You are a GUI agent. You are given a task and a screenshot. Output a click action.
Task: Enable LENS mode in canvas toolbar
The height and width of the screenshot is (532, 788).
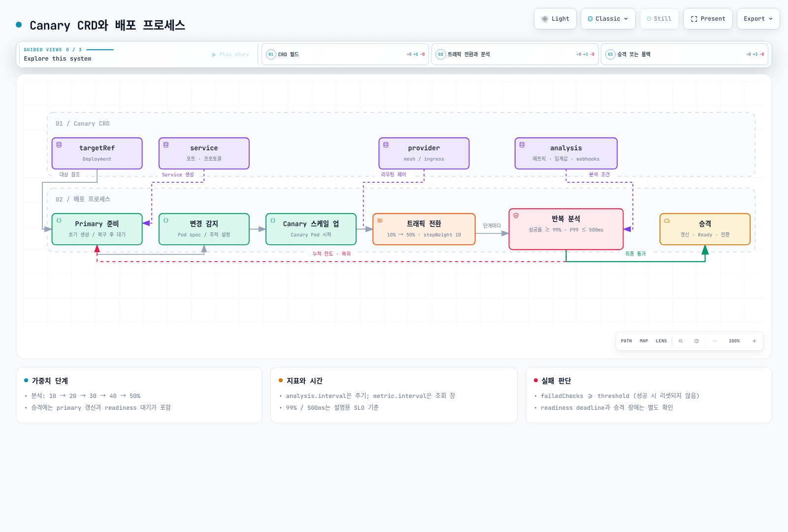tap(661, 341)
